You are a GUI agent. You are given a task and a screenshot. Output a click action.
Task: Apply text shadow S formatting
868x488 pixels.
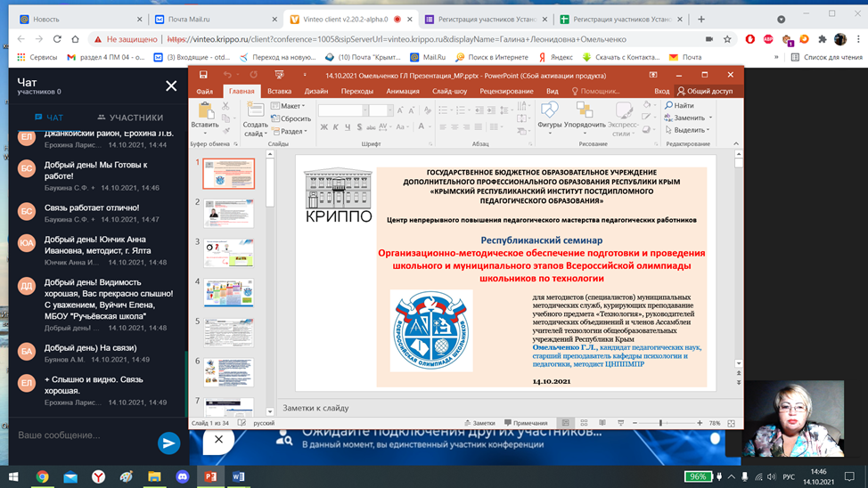pyautogui.click(x=359, y=127)
